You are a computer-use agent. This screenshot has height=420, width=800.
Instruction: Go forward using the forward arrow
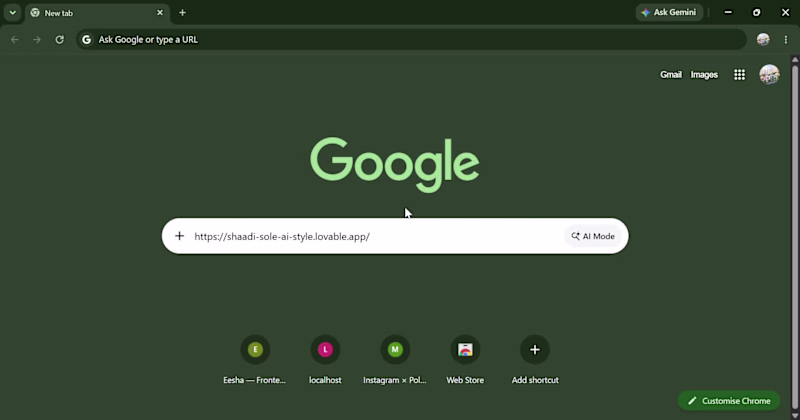coord(37,39)
